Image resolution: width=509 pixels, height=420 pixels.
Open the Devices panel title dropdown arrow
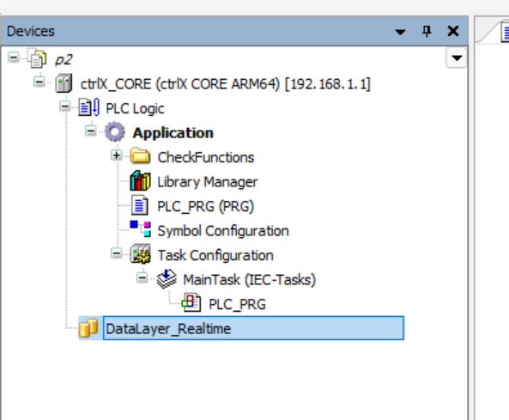[x=400, y=32]
